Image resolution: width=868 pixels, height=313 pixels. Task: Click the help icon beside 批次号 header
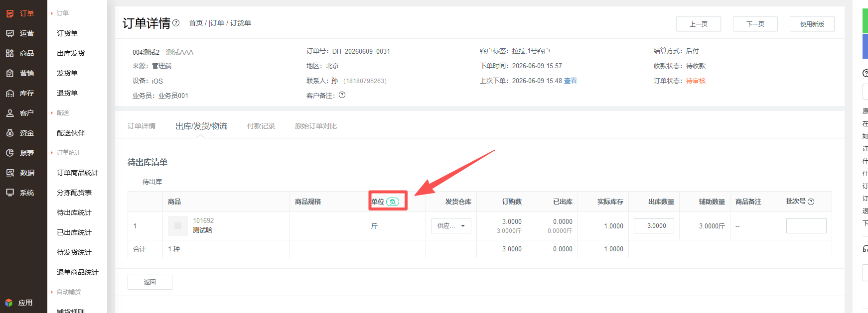click(x=811, y=202)
